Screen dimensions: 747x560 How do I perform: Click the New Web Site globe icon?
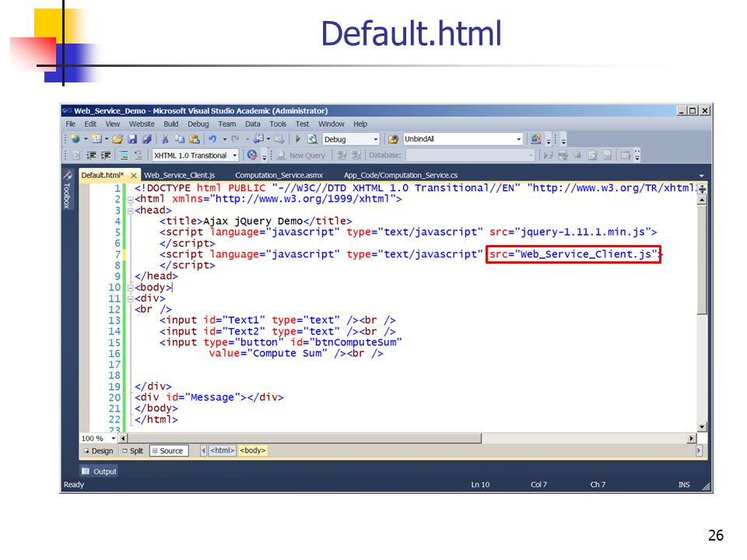coord(75,139)
